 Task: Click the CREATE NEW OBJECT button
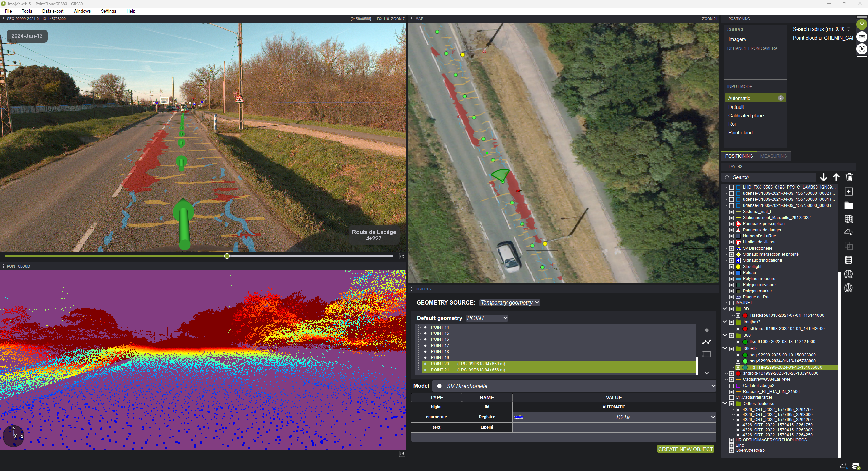(x=686, y=449)
